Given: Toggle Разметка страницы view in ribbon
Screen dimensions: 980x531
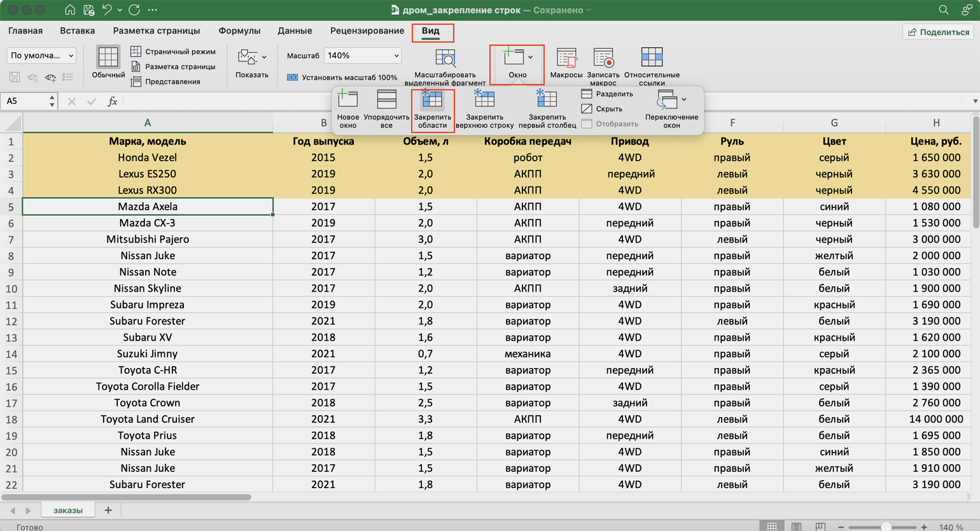Looking at the screenshot, I should [173, 67].
